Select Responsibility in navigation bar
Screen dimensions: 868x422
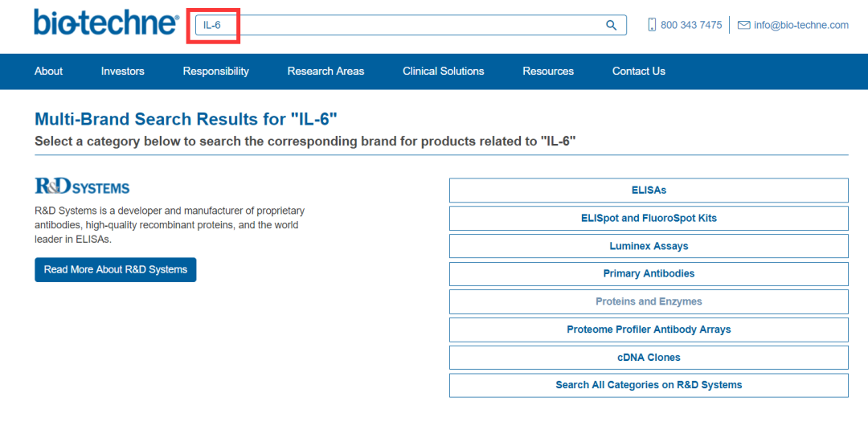(216, 72)
